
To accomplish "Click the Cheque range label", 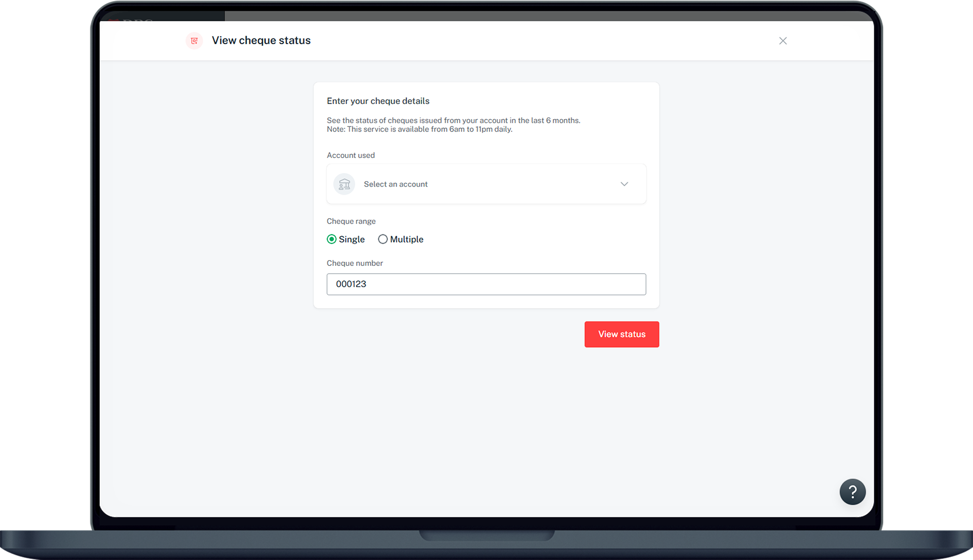I will pyautogui.click(x=351, y=221).
